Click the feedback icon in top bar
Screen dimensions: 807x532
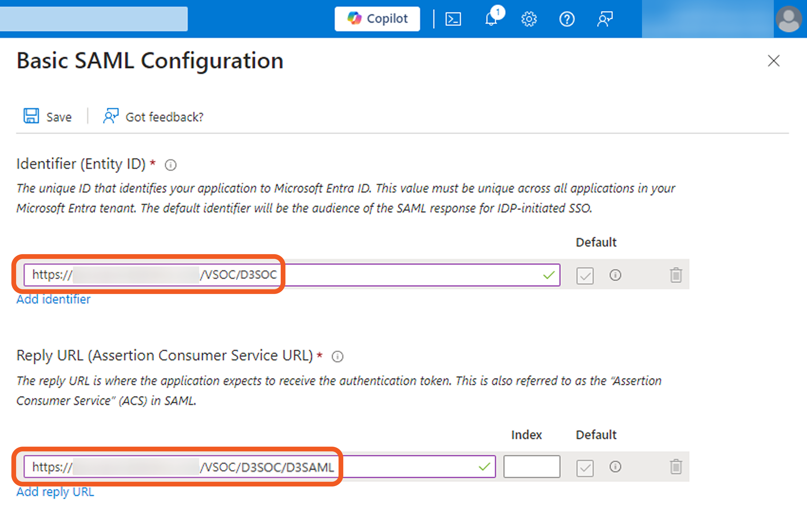605,19
